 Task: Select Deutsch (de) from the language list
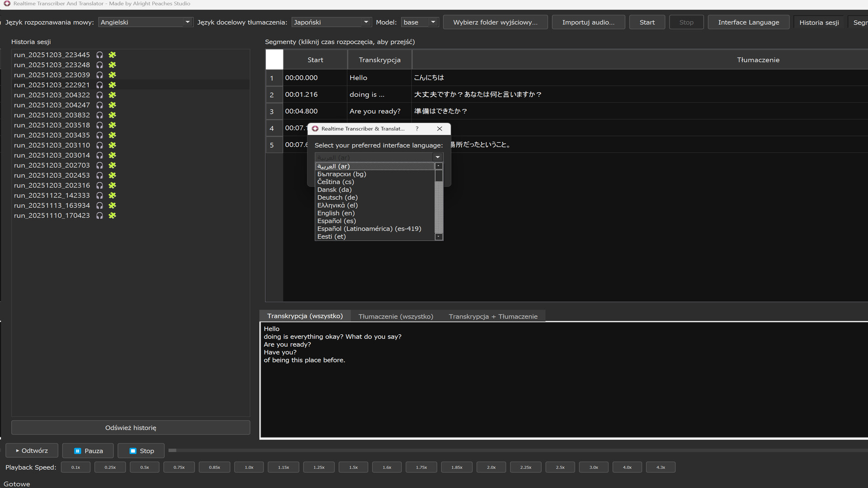click(x=337, y=197)
